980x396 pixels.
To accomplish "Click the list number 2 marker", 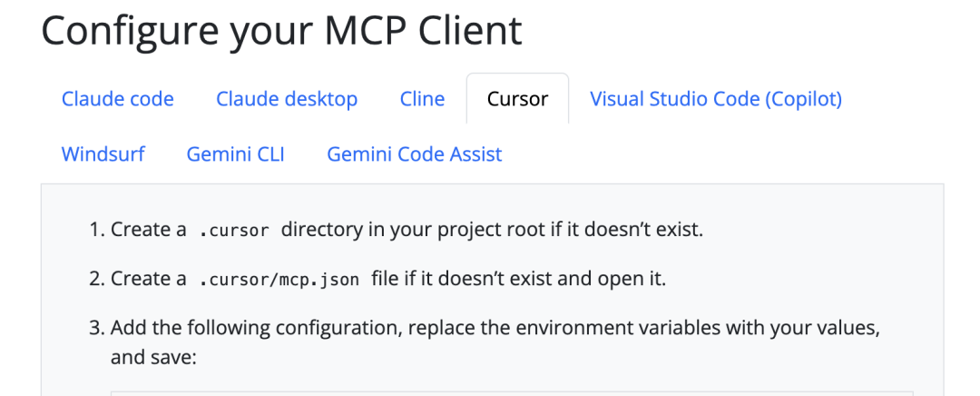I will 97,278.
